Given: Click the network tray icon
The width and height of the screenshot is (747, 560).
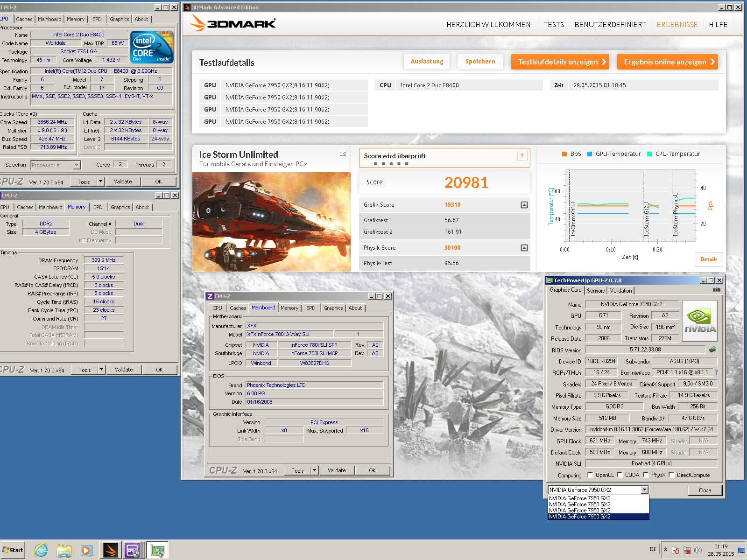Looking at the screenshot, I should [x=686, y=550].
